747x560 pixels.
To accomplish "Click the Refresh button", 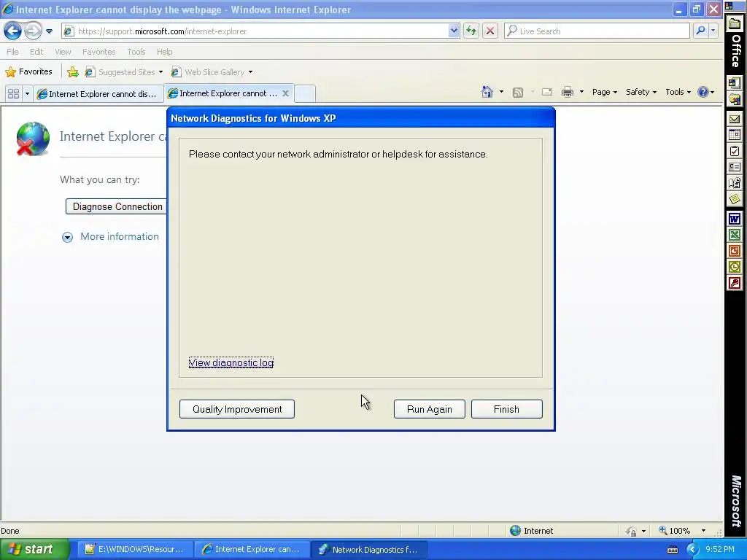I will coord(471,31).
